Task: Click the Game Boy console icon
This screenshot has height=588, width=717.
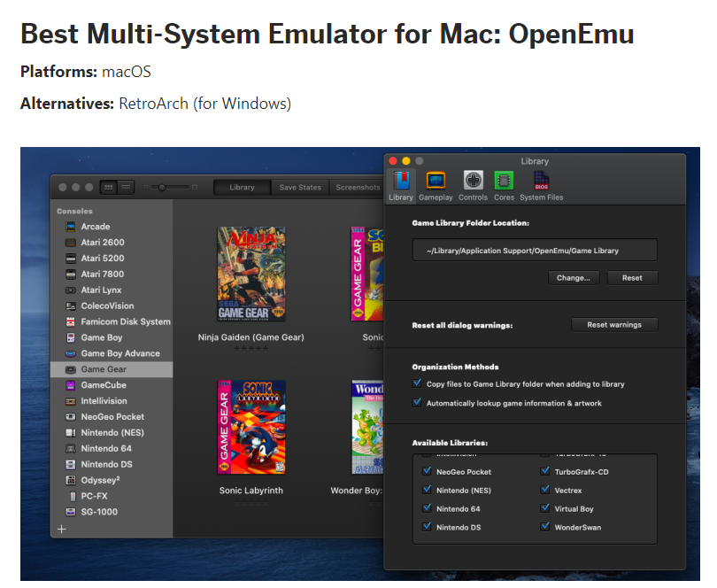Action: (x=71, y=337)
